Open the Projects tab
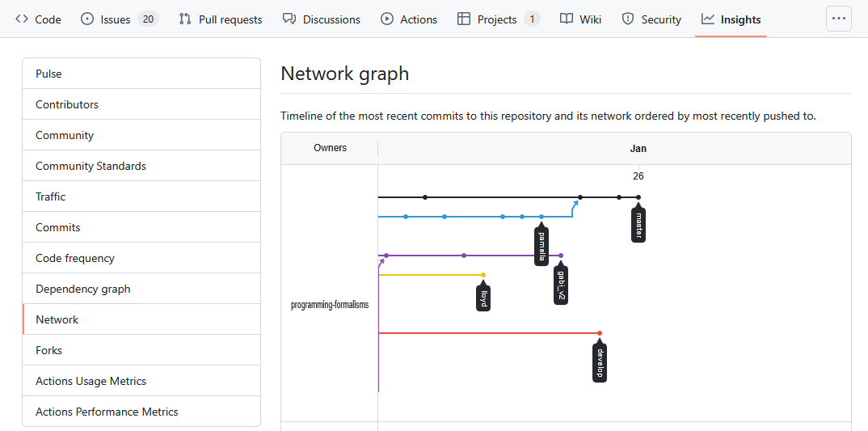Viewport: 868px width, 431px height. (498, 19)
